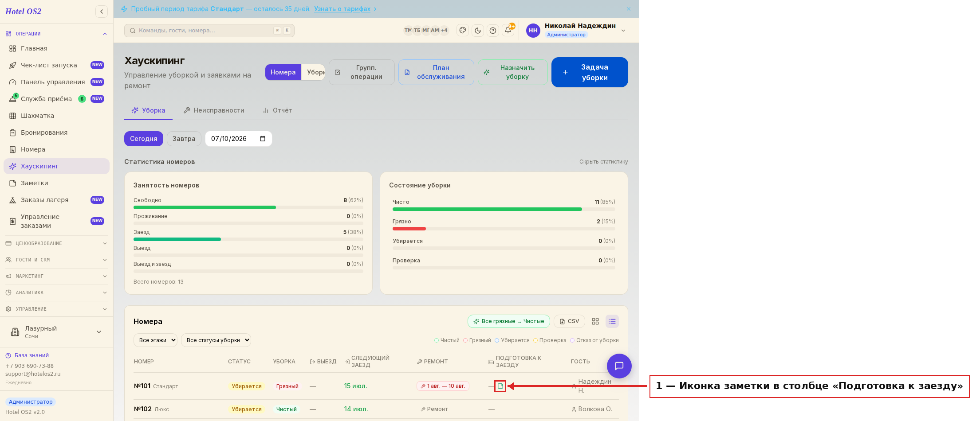This screenshot has width=980, height=421.
Task: Open the color theme palette icon
Action: [x=463, y=30]
